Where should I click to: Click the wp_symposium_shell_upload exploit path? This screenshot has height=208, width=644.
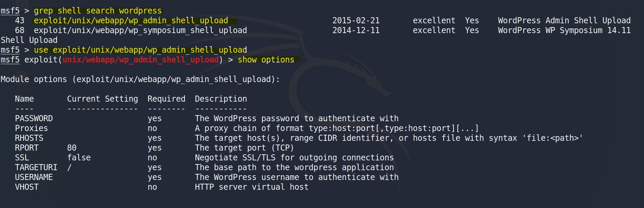click(140, 30)
